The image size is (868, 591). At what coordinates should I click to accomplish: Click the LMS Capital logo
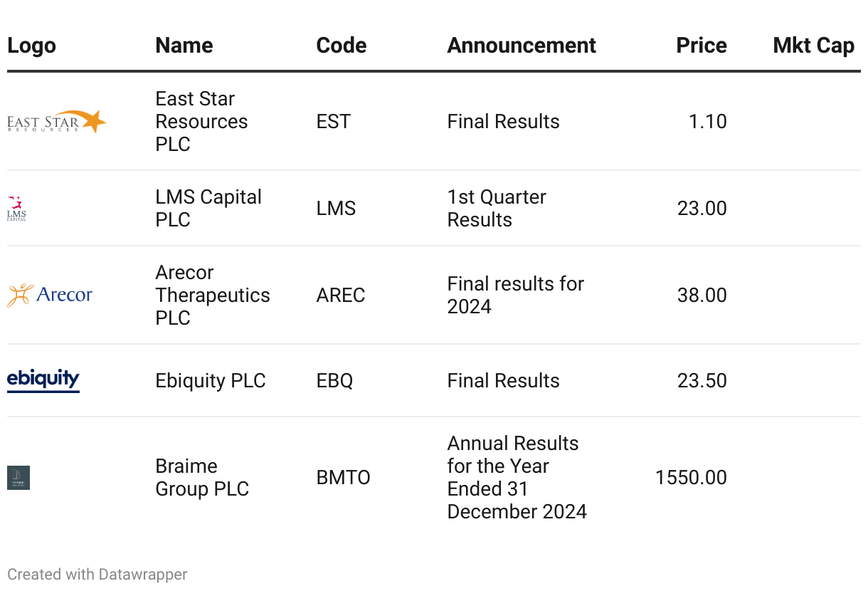pyautogui.click(x=16, y=209)
